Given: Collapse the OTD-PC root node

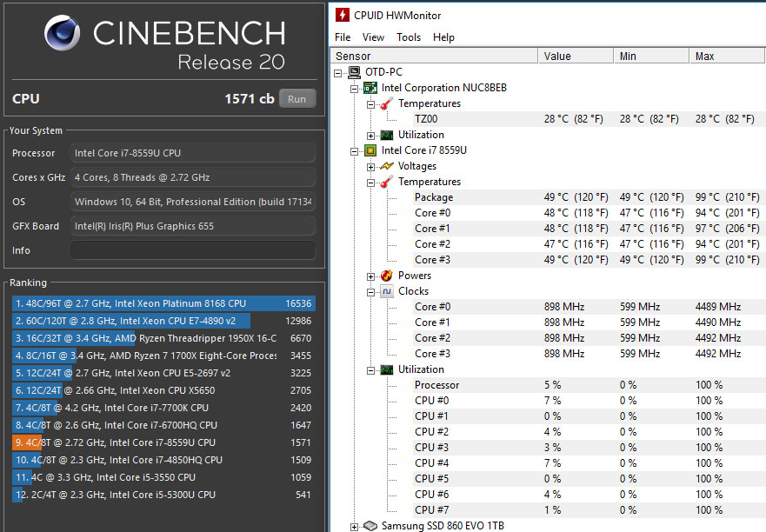Looking at the screenshot, I should pyautogui.click(x=338, y=73).
